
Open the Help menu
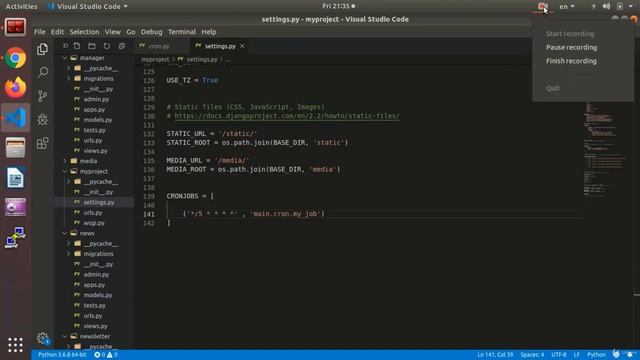[x=209, y=32]
